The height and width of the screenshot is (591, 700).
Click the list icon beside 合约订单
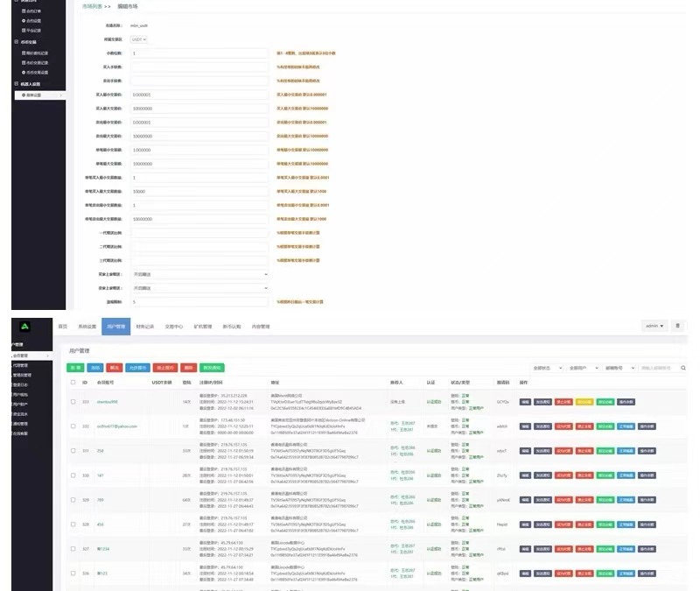pyautogui.click(x=24, y=11)
